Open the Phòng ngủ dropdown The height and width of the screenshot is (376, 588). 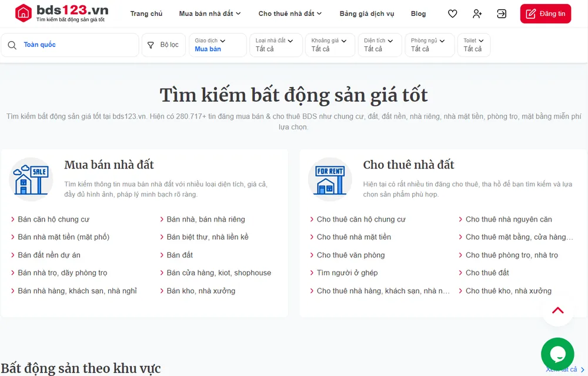pyautogui.click(x=429, y=45)
